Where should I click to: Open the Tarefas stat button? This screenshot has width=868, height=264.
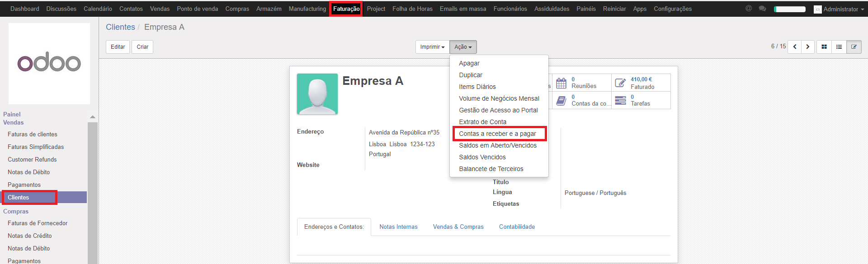(641, 100)
